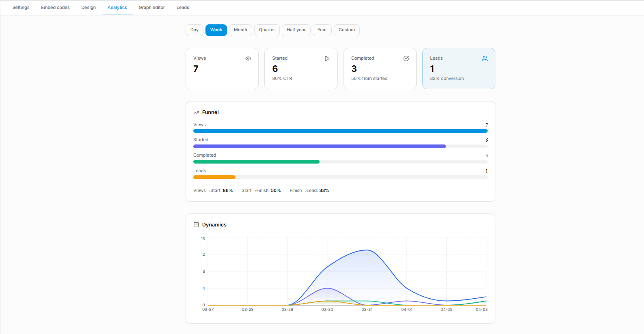Click the trend icon beside Funnel heading
Image resolution: width=644 pixels, height=334 pixels.
click(196, 112)
